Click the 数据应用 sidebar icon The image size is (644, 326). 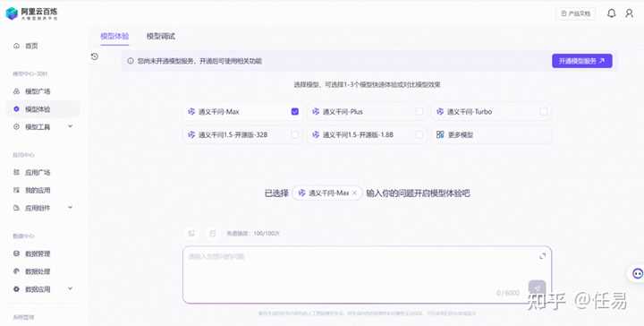point(16,289)
